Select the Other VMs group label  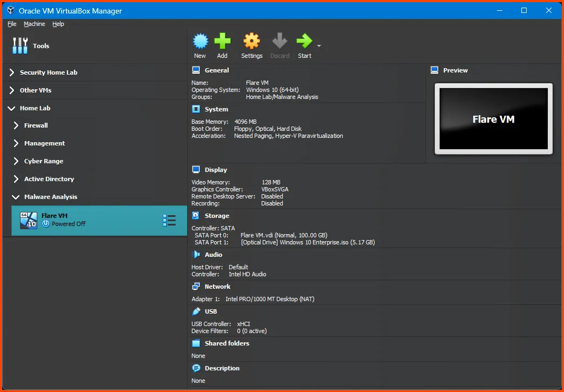(36, 90)
